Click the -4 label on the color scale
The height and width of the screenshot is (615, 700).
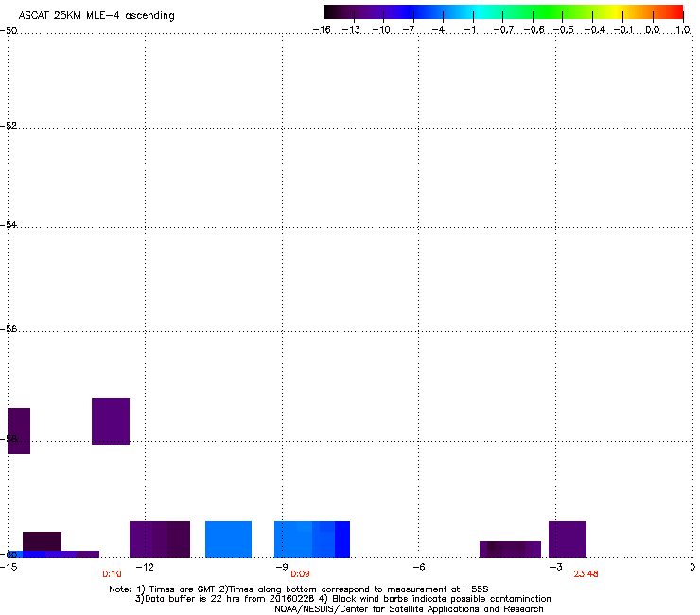point(438,30)
